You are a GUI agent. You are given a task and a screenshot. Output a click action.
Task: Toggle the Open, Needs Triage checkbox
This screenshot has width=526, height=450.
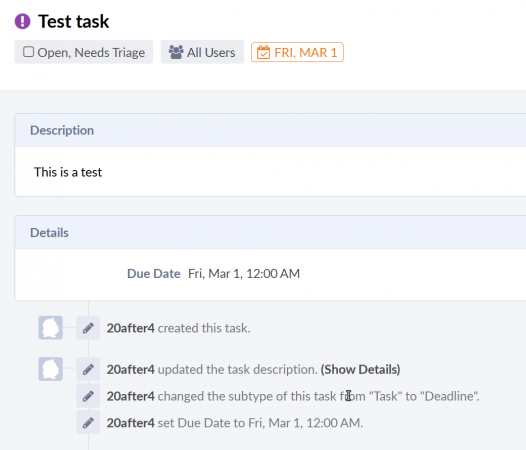click(x=29, y=52)
